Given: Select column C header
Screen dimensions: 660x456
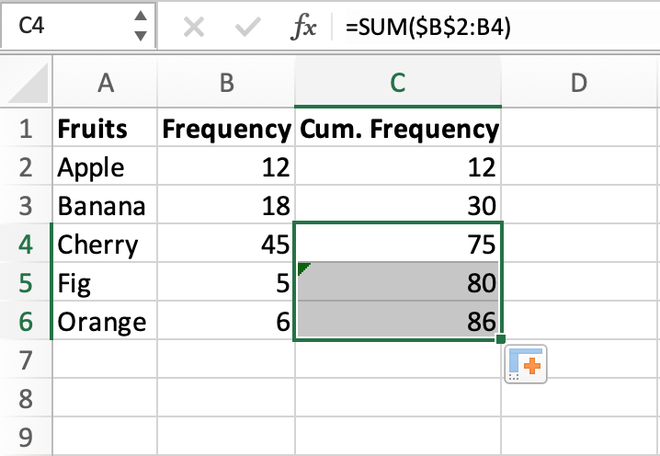Looking at the screenshot, I should coord(398,82).
